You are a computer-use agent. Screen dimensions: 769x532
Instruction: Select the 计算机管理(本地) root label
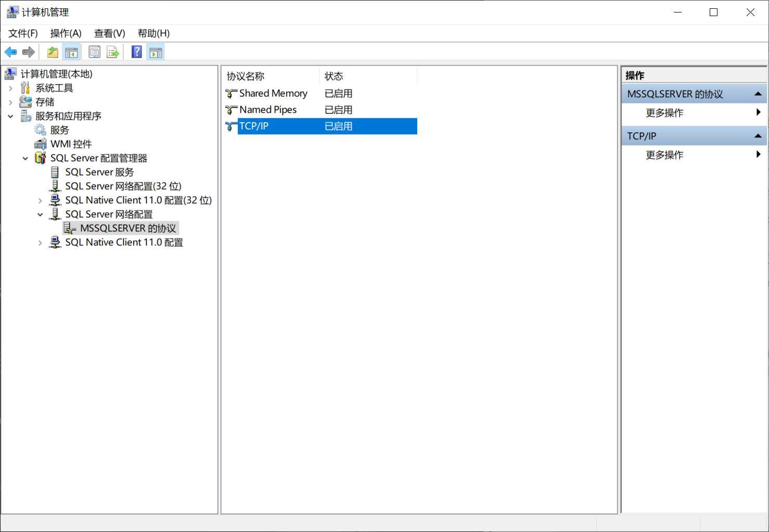[56, 74]
